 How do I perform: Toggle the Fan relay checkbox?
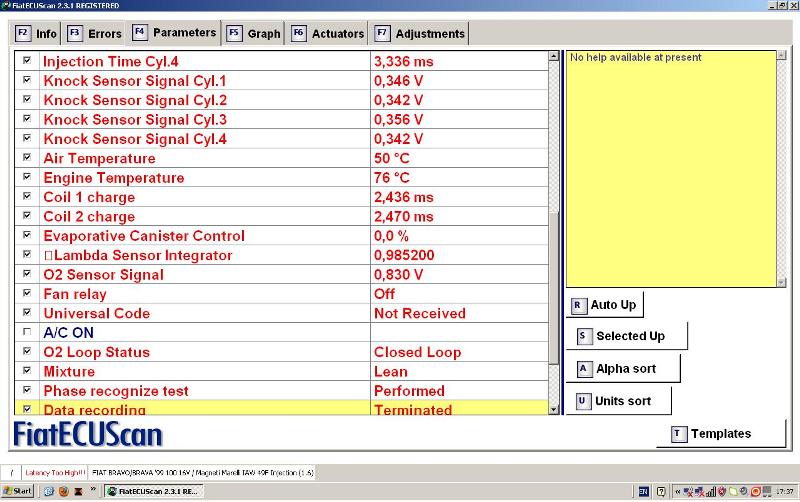27,294
